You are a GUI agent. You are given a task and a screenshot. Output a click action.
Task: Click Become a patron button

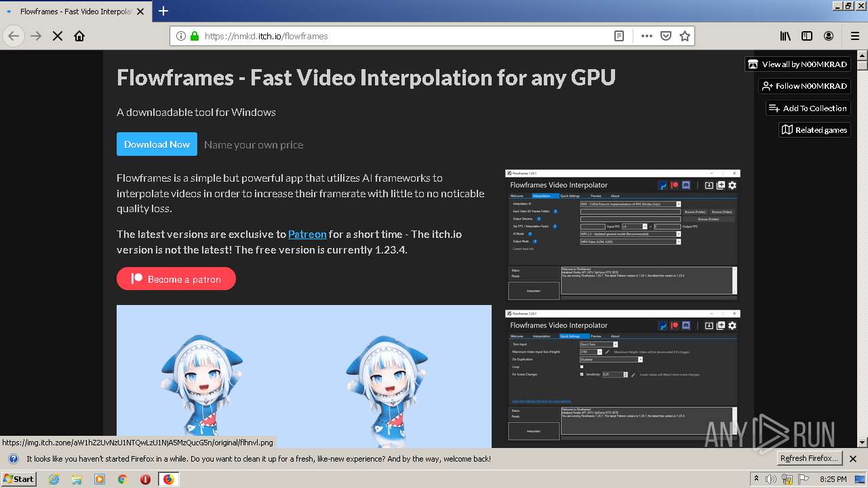pos(176,279)
